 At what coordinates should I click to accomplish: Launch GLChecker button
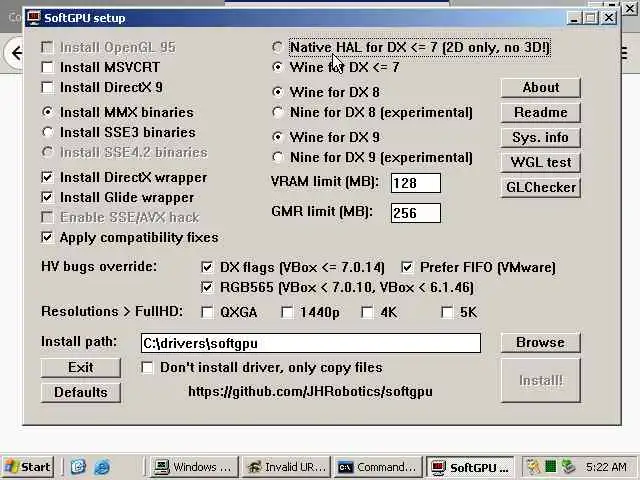click(x=541, y=188)
